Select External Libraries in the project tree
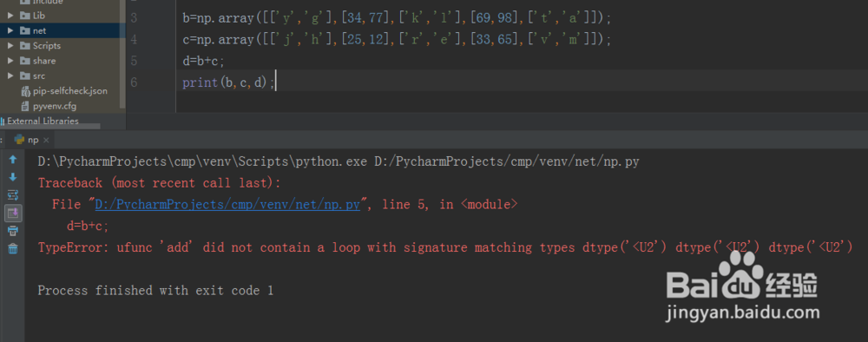Viewport: 868px width, 342px height. point(43,121)
